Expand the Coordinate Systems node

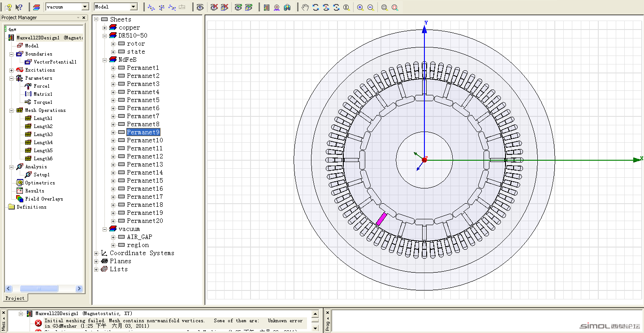(x=96, y=253)
